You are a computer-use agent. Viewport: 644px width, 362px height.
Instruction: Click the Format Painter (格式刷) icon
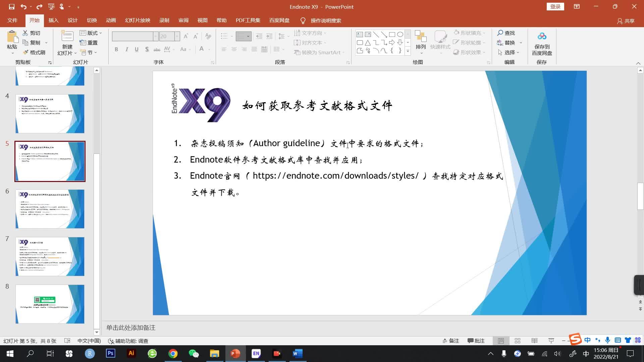click(34, 53)
